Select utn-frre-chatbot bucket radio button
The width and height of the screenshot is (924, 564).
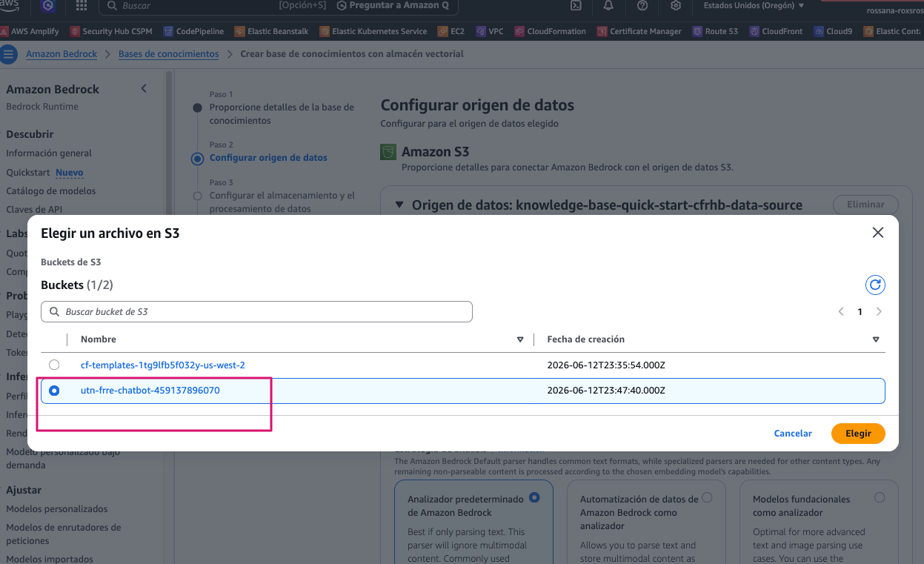coord(54,391)
